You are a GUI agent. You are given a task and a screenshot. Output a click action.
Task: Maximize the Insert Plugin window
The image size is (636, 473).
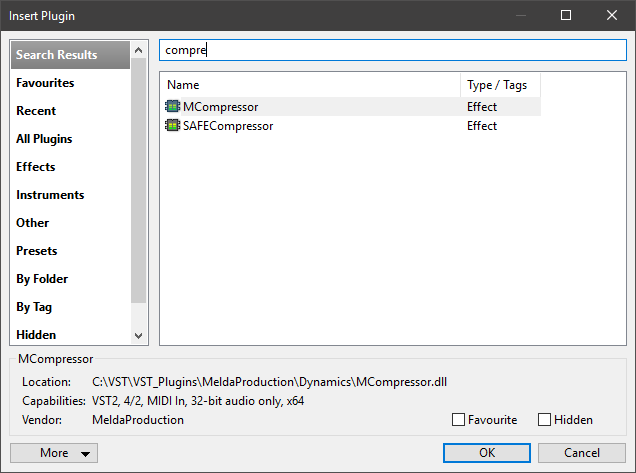[566, 15]
